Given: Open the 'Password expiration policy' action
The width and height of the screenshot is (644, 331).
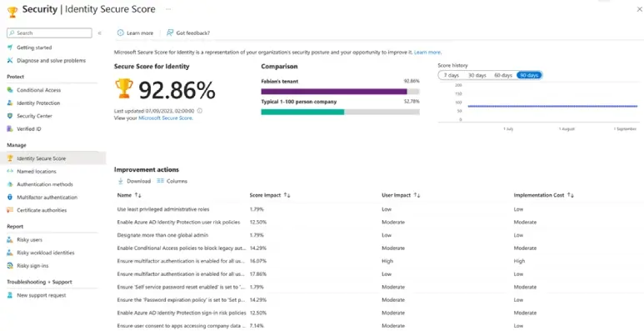Looking at the screenshot, I should click(182, 300).
